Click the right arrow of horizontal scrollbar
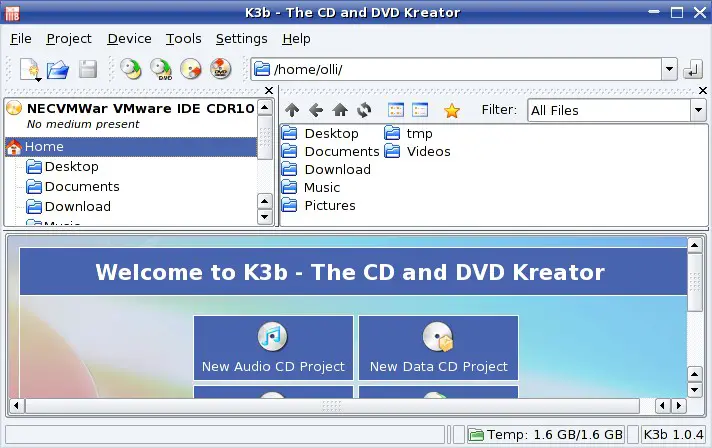712x448 pixels. [x=679, y=405]
